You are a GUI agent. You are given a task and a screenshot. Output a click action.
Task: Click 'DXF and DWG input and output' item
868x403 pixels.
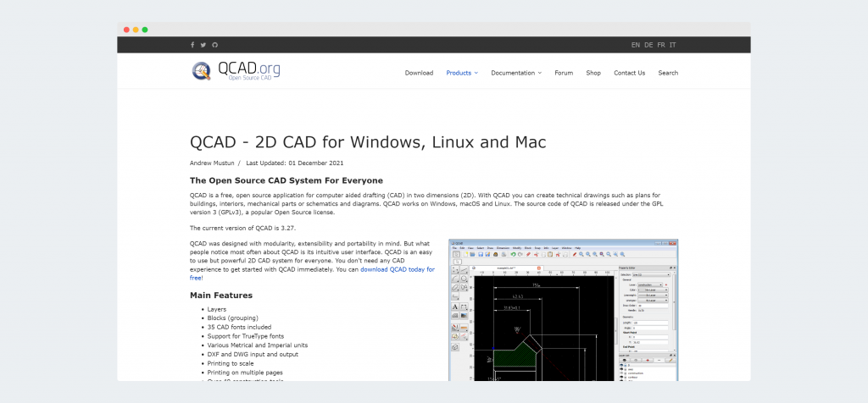pyautogui.click(x=253, y=355)
